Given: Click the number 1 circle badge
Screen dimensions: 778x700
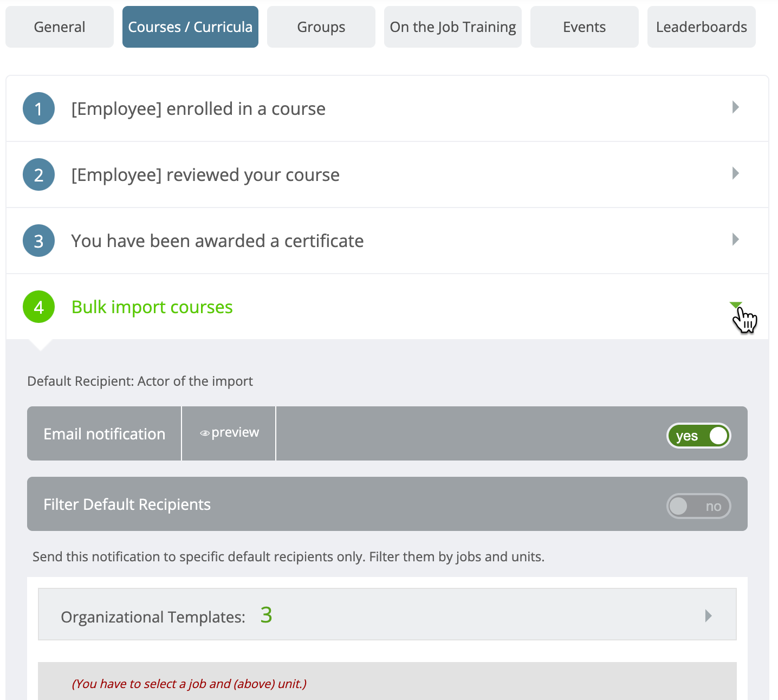Looking at the screenshot, I should (x=38, y=108).
